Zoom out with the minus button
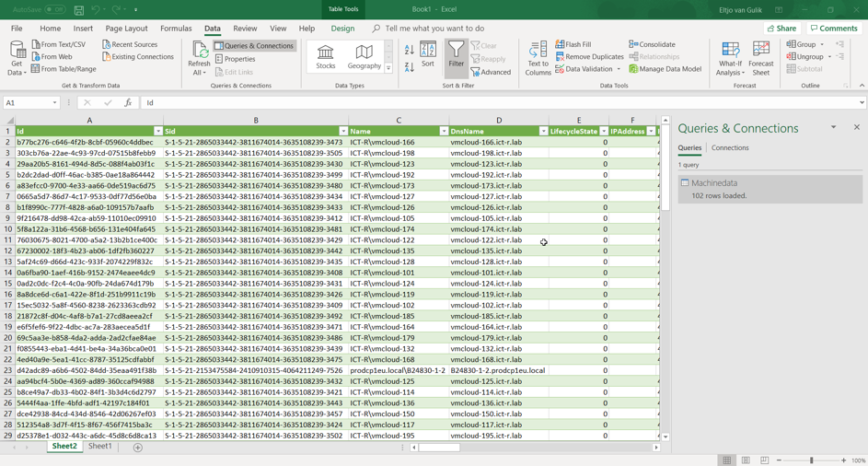 [x=779, y=460]
